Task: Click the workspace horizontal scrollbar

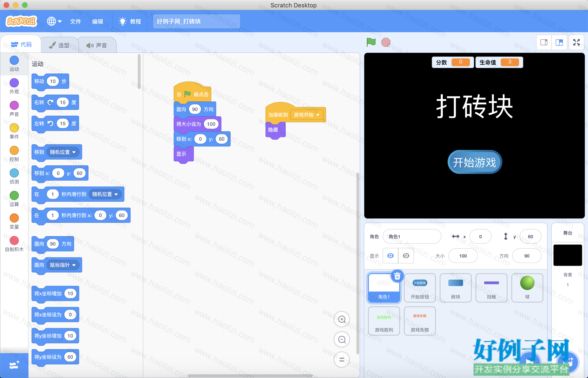Action: click(x=250, y=376)
